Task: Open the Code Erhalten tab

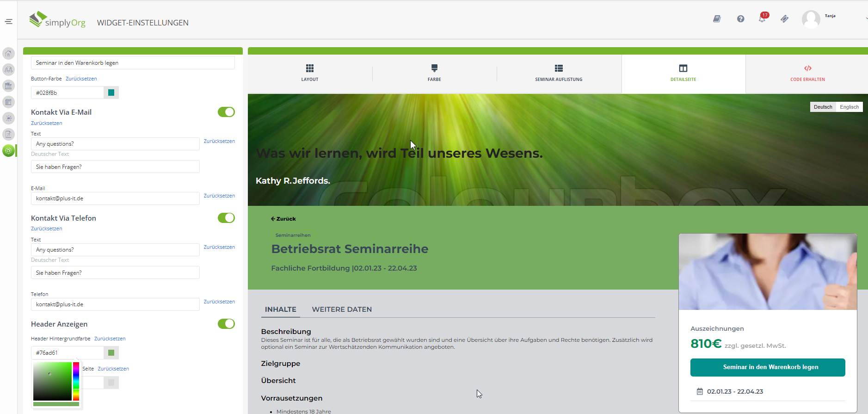Action: point(807,73)
